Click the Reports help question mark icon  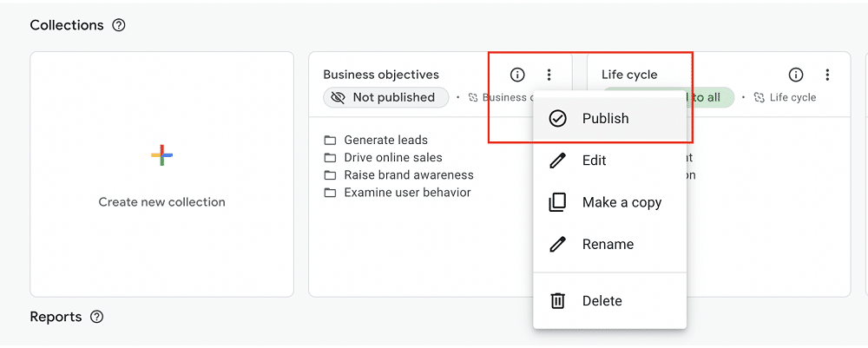coord(97,317)
